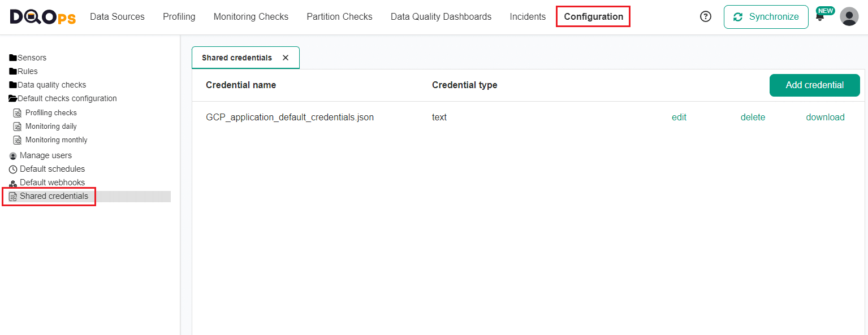Click the Default schedules clock icon

pos(13,169)
